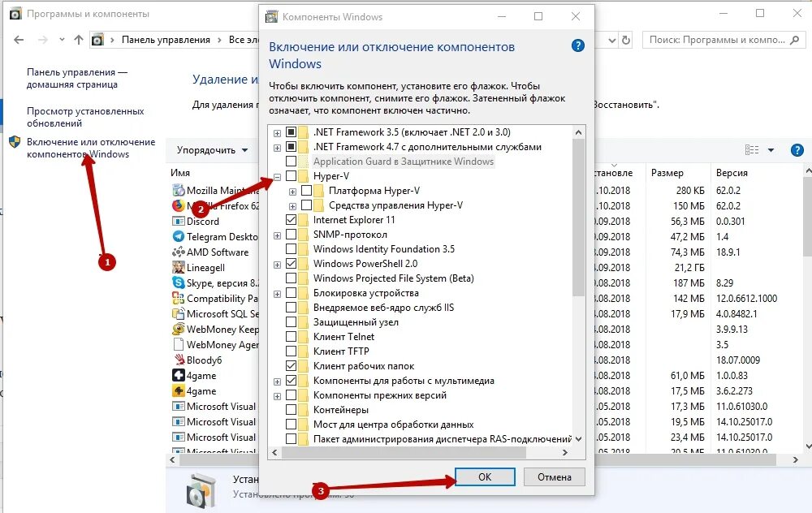Image resolution: width=812 pixels, height=513 pixels.
Task: Check Платформа Hyper-V checkbox
Action: (307, 191)
